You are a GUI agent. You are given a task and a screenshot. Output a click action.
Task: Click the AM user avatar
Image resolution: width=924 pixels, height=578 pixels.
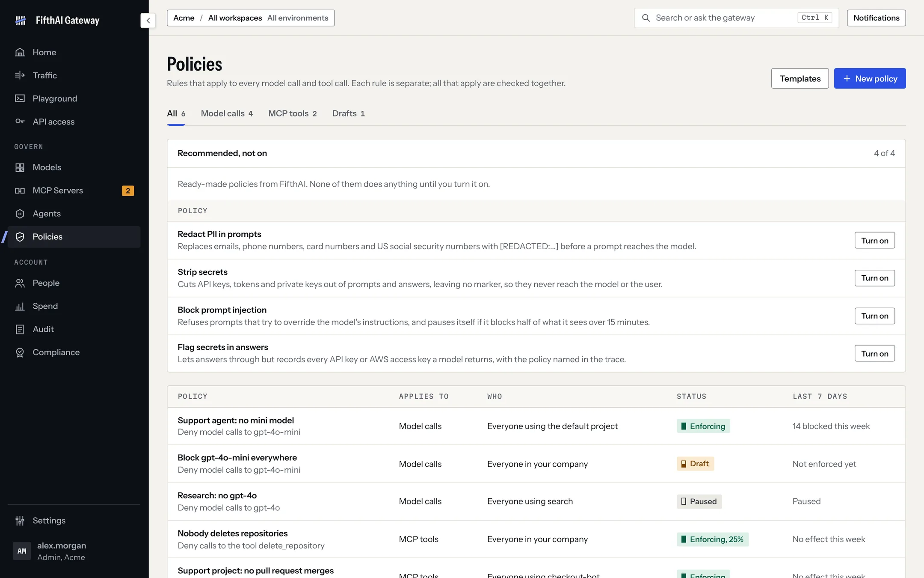[x=22, y=551]
